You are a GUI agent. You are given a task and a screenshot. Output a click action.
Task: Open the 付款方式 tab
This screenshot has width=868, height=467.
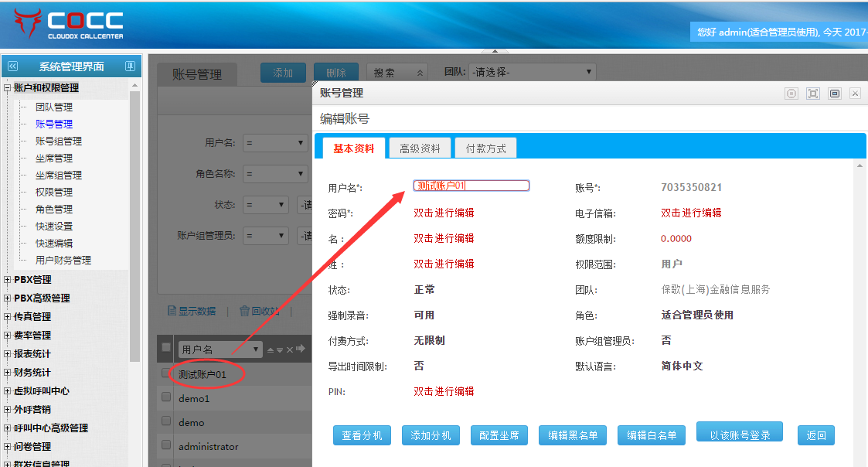(485, 148)
